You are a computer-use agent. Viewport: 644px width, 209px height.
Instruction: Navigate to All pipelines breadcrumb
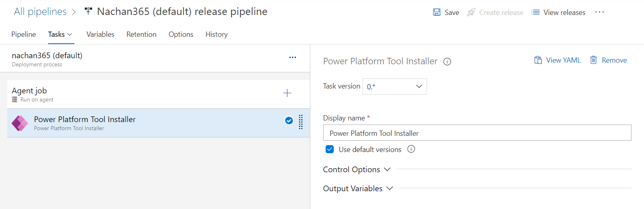click(40, 12)
